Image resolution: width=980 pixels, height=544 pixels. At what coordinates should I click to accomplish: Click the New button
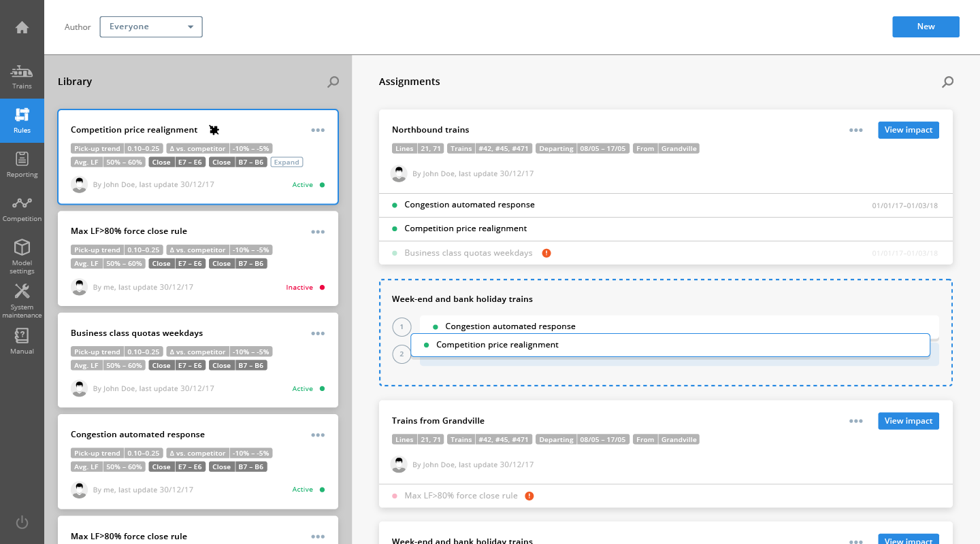926,27
